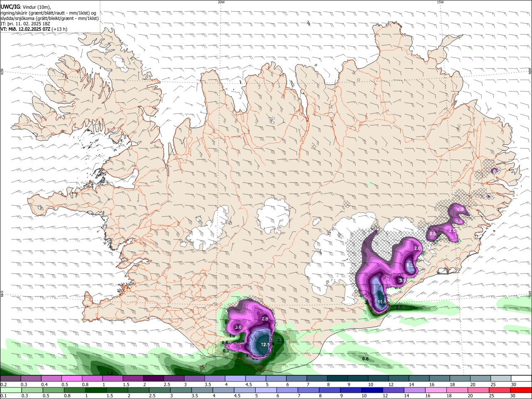Click the 11.8 snowfall maximum in southeast
The width and height of the screenshot is (532, 399).
382,301
